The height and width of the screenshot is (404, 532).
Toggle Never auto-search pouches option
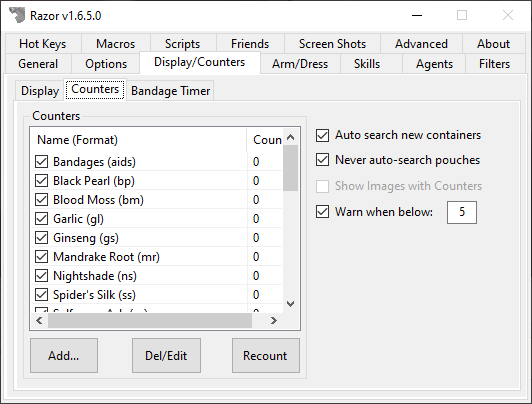click(x=322, y=160)
